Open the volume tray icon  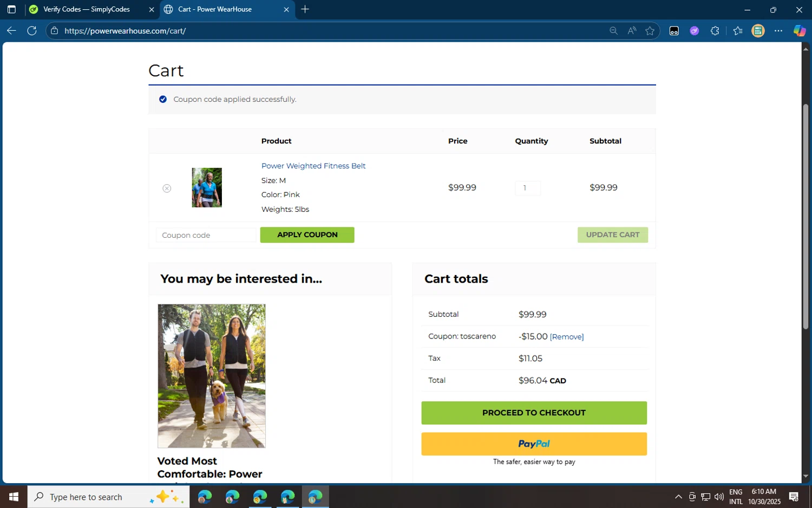click(719, 497)
